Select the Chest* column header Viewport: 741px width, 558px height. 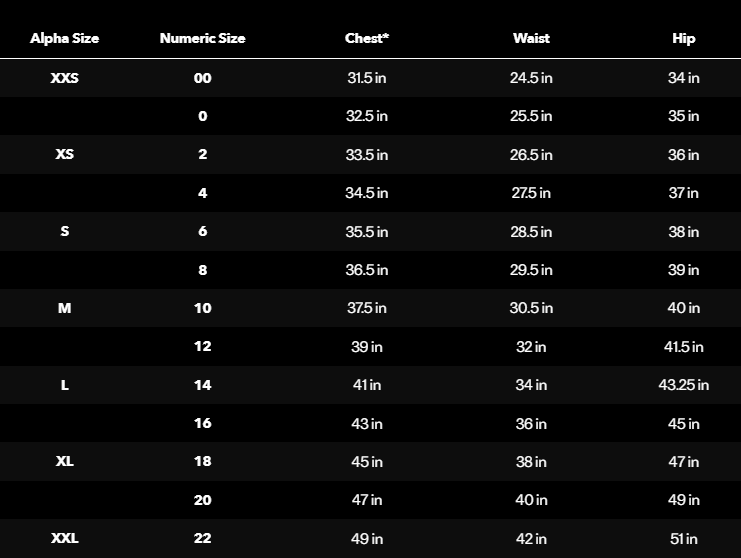pyautogui.click(x=367, y=39)
